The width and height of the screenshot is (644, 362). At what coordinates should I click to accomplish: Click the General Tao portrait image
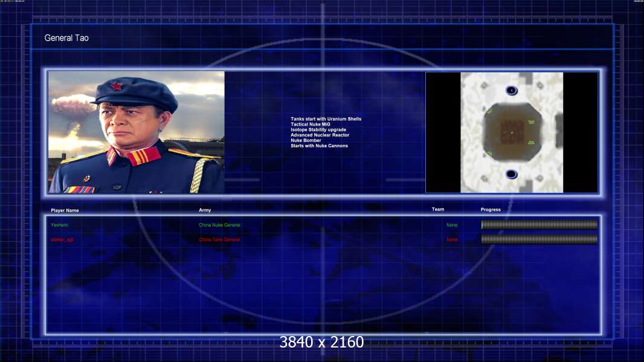click(137, 132)
